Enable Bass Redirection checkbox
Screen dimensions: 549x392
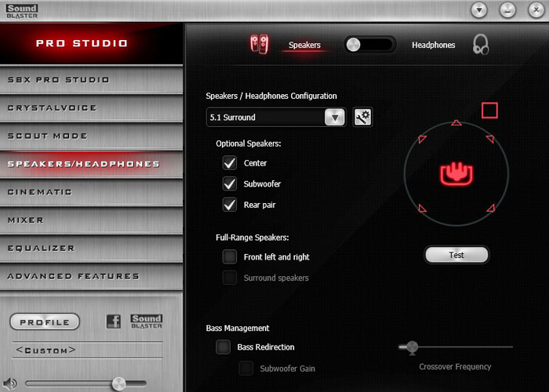click(x=223, y=347)
